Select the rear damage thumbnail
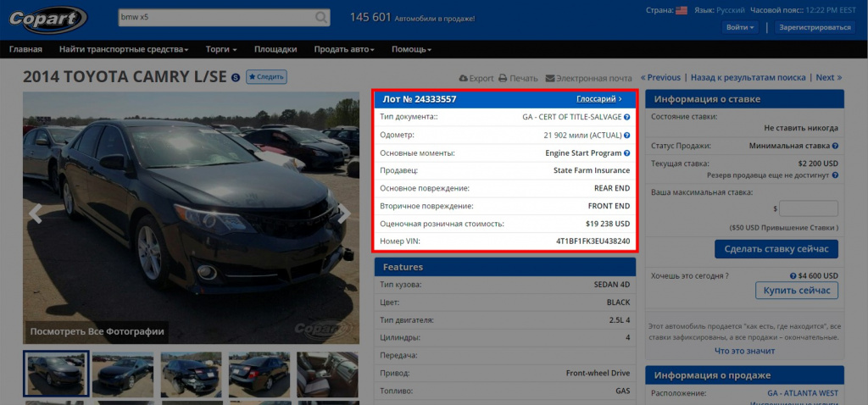 [x=191, y=374]
